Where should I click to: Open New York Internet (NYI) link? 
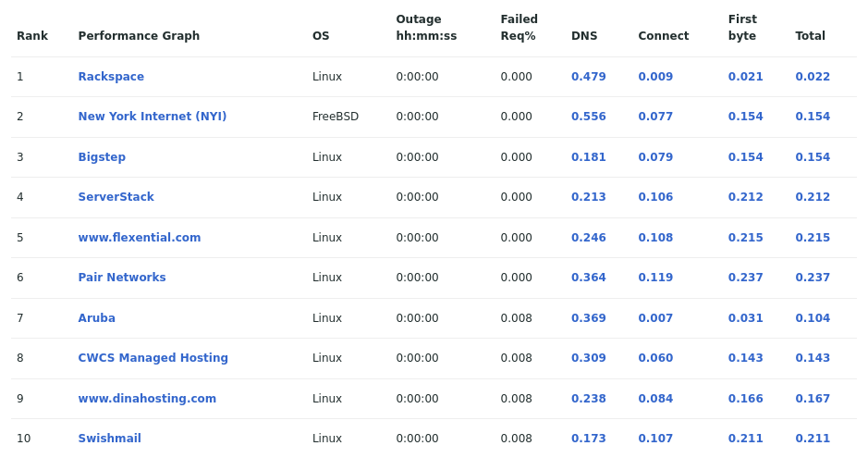click(x=153, y=117)
